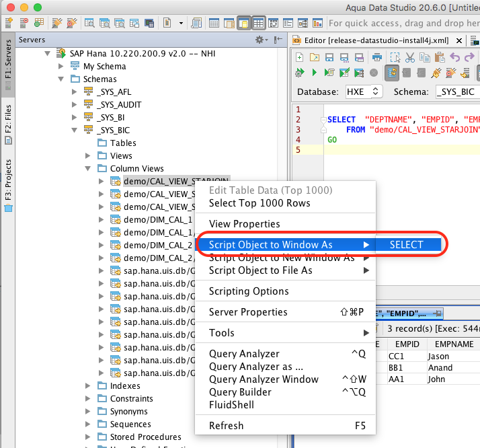This screenshot has width=480, height=448.
Task: Create a new file in the editor toolbar
Action: (x=299, y=57)
